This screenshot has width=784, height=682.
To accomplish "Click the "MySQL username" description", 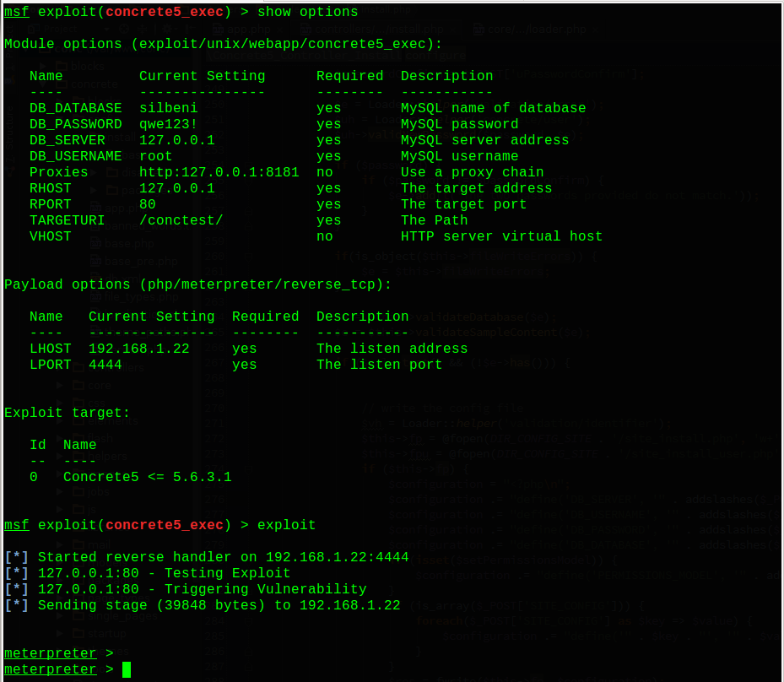I will coord(459,156).
